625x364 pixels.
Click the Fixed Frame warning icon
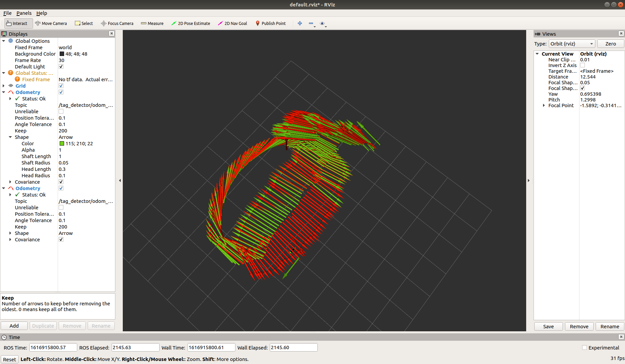18,79
